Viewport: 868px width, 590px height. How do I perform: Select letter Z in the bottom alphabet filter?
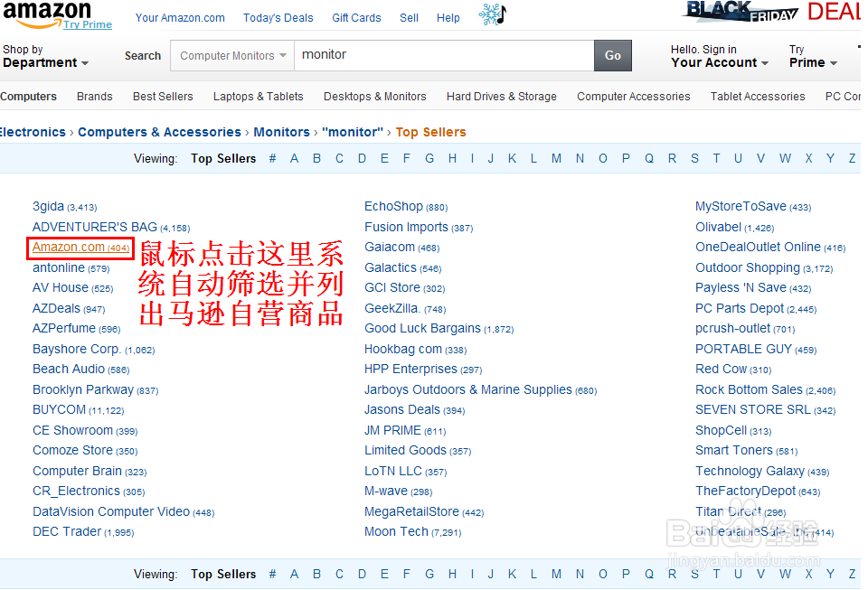point(852,574)
